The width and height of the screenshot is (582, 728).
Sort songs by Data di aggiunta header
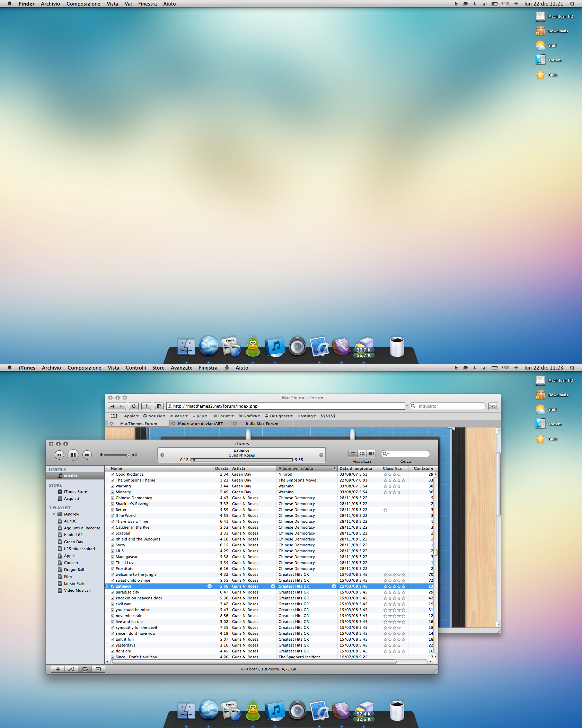pyautogui.click(x=359, y=468)
